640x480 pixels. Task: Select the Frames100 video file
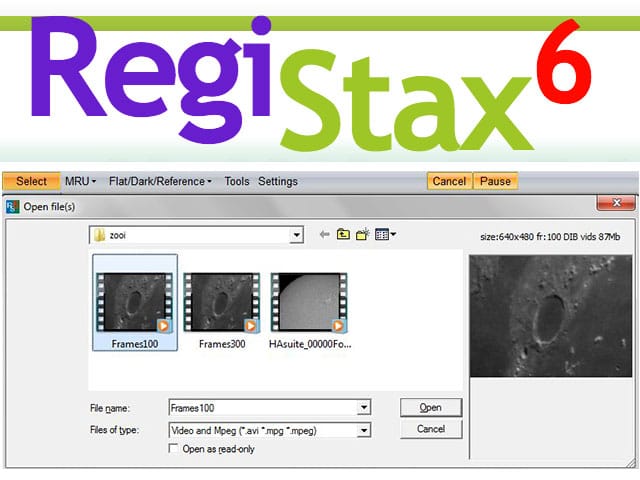135,303
